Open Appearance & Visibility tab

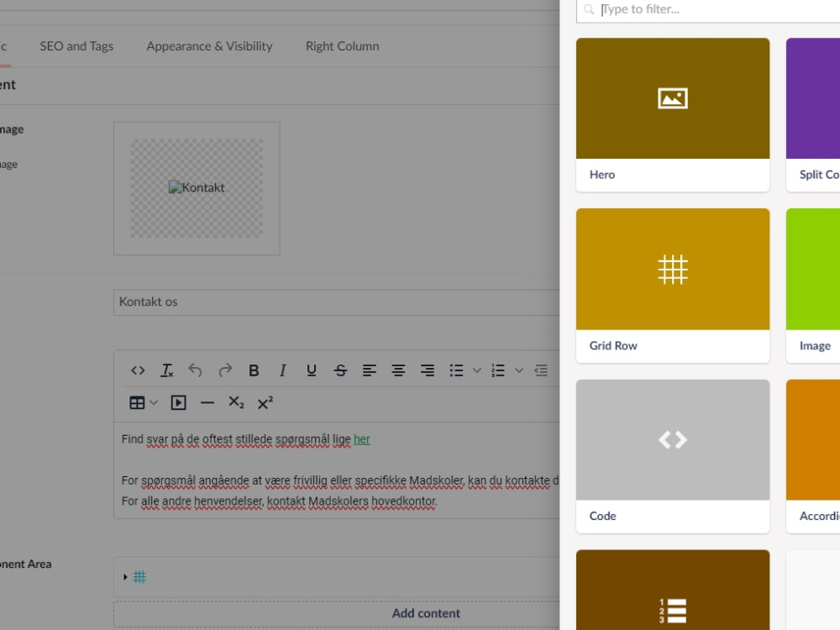pos(209,46)
